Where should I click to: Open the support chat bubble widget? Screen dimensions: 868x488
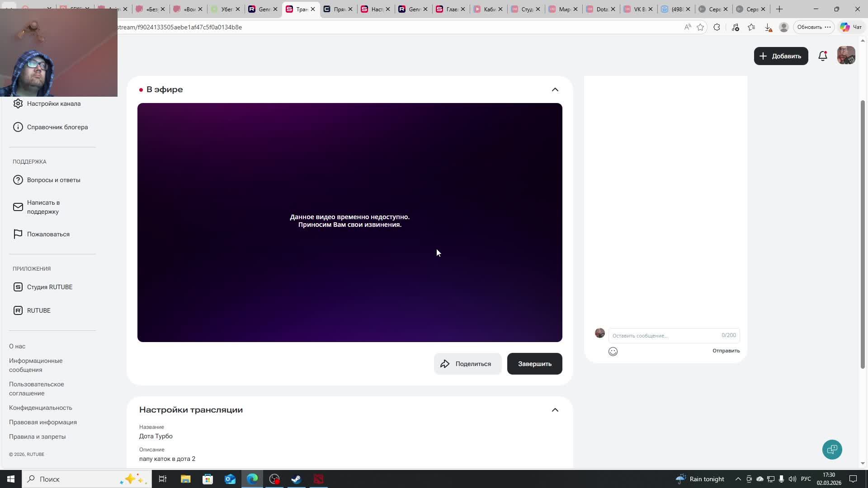(x=832, y=450)
